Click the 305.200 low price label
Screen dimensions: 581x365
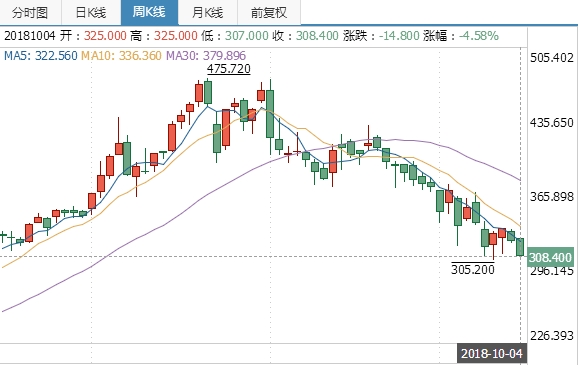472,269
